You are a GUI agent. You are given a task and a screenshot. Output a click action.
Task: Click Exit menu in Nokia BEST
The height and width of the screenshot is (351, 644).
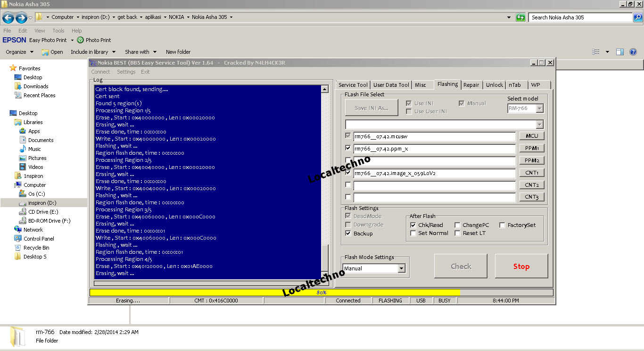pos(145,72)
